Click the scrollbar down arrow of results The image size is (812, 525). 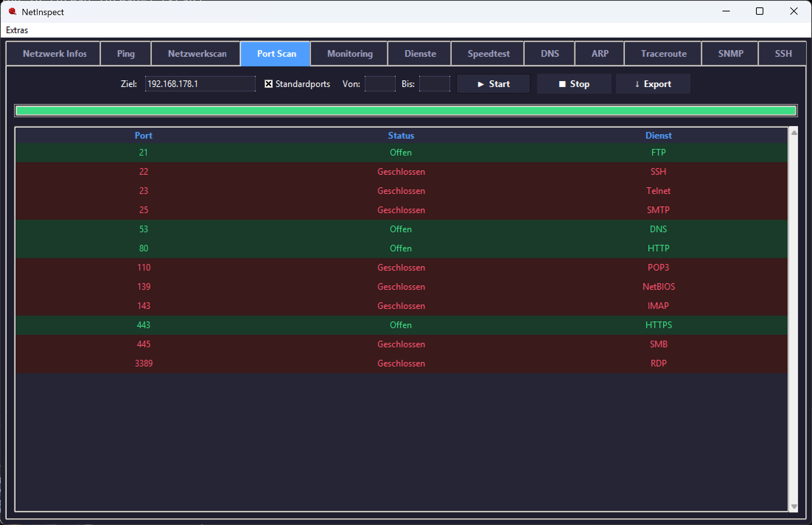coord(794,507)
